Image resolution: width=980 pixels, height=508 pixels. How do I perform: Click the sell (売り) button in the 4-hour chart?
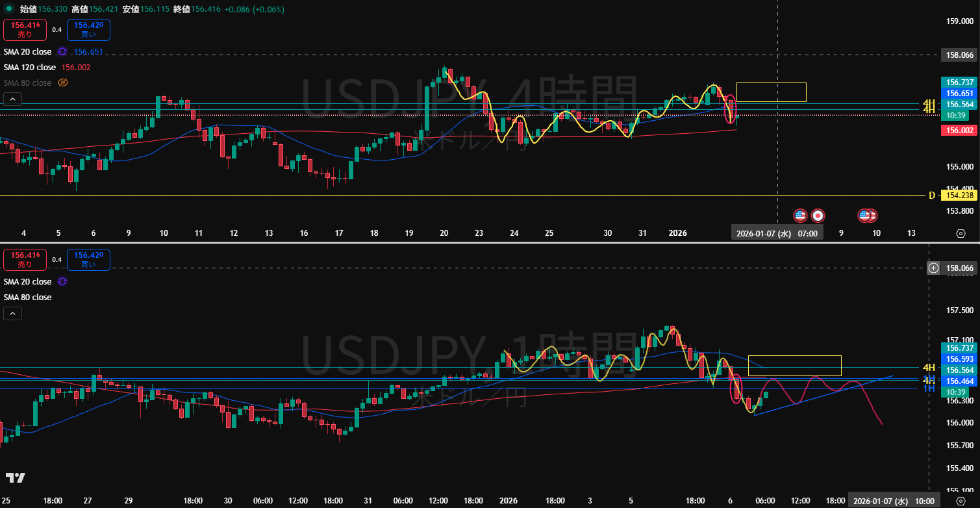pos(24,30)
